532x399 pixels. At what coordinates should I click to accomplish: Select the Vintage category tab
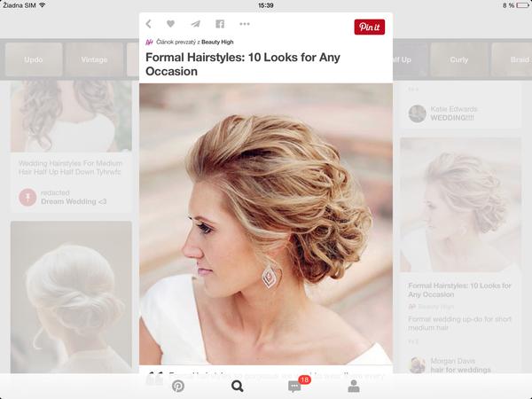pos(94,59)
